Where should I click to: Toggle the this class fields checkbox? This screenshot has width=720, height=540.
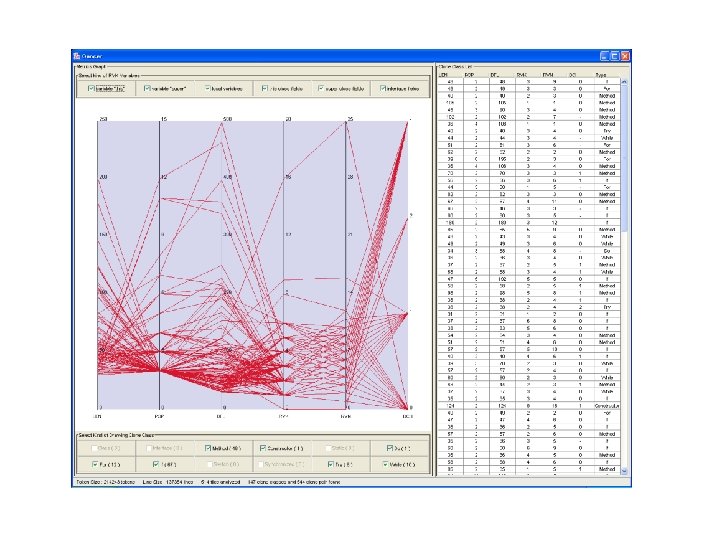pyautogui.click(x=264, y=89)
